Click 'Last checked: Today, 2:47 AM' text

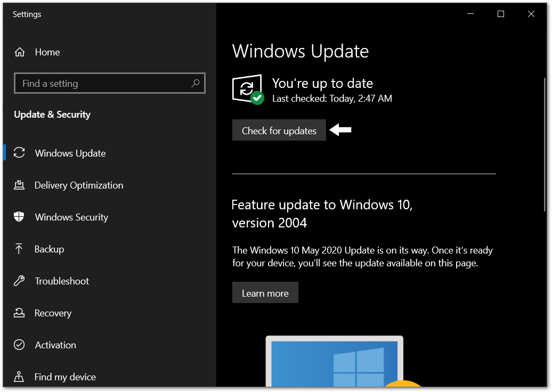pos(332,99)
